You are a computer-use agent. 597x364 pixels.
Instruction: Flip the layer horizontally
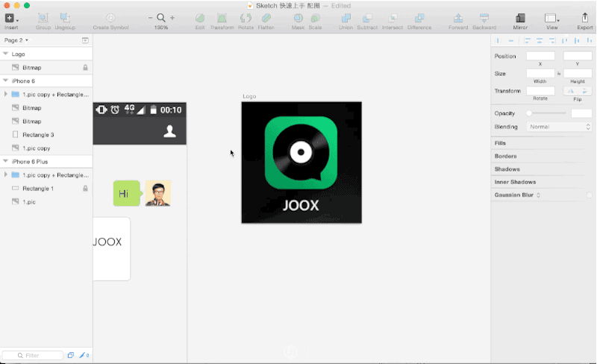(x=570, y=91)
